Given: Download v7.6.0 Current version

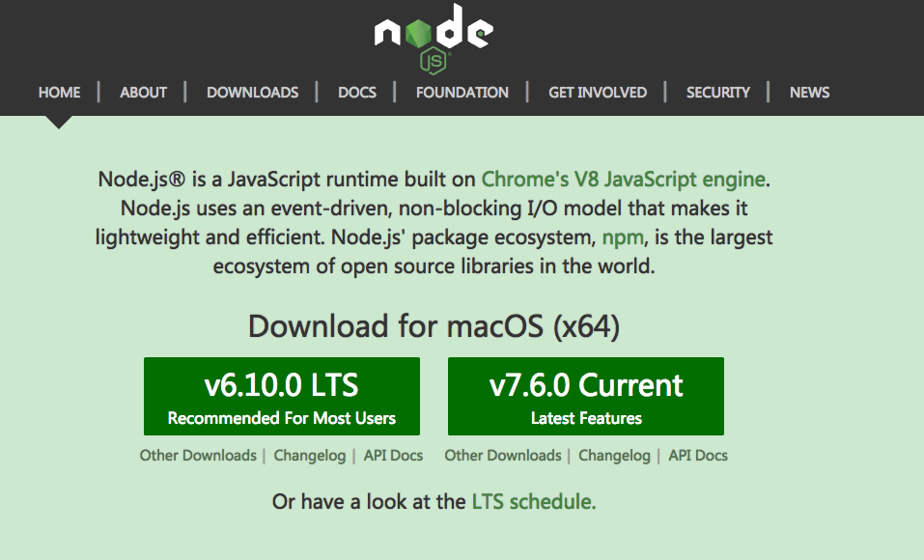Looking at the screenshot, I should (586, 396).
